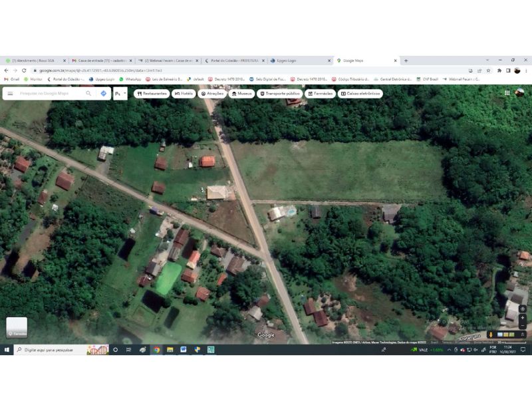Open the WhatsApp bookmark
Image resolution: width=532 pixels, height=411 pixels.
pyautogui.click(x=130, y=79)
